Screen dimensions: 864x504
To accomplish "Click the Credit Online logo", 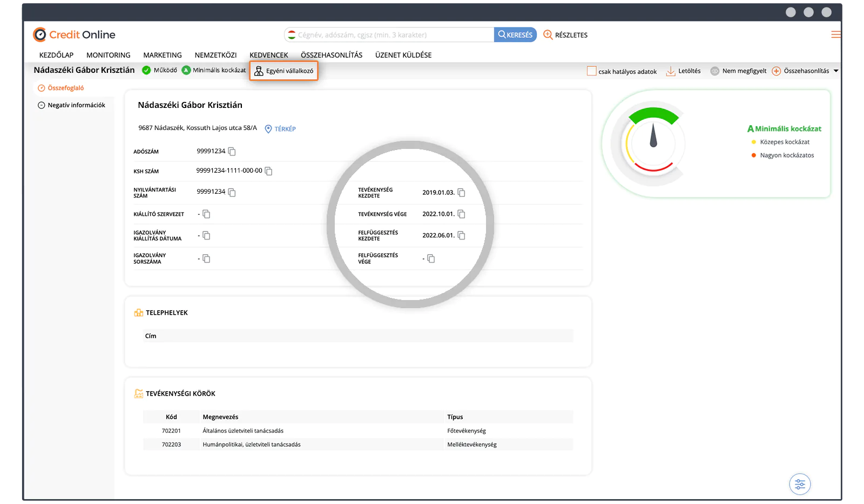I will pos(75,35).
